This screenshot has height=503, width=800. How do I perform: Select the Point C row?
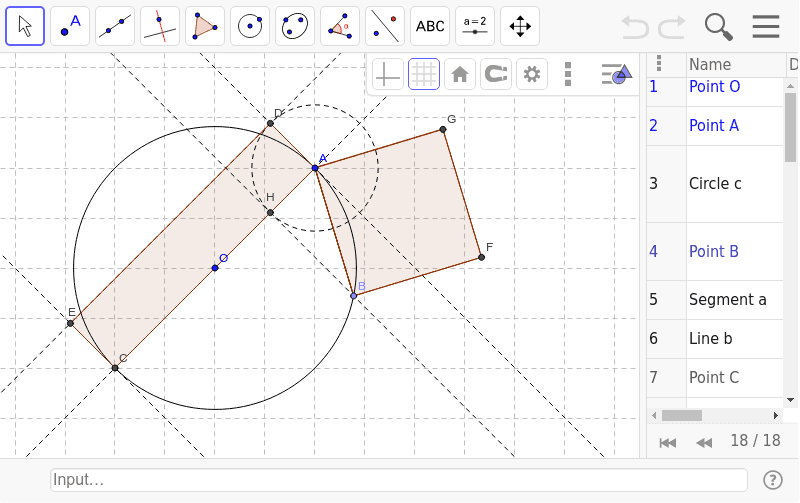[x=715, y=378]
